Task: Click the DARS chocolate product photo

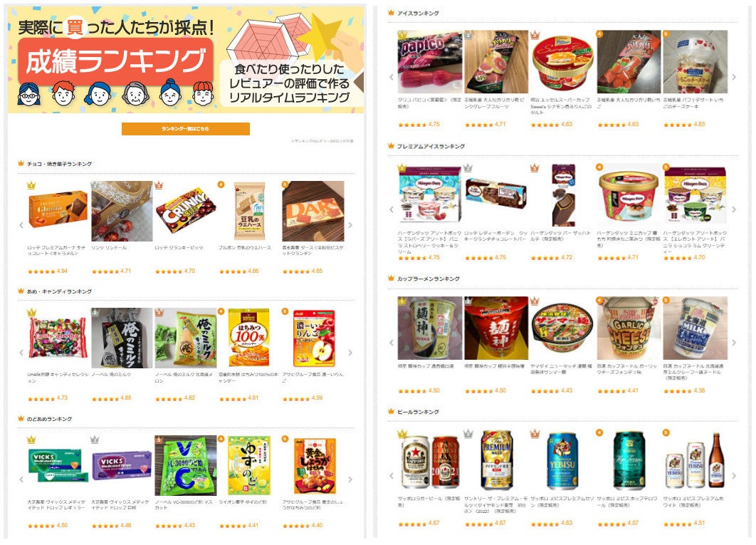Action: [313, 212]
